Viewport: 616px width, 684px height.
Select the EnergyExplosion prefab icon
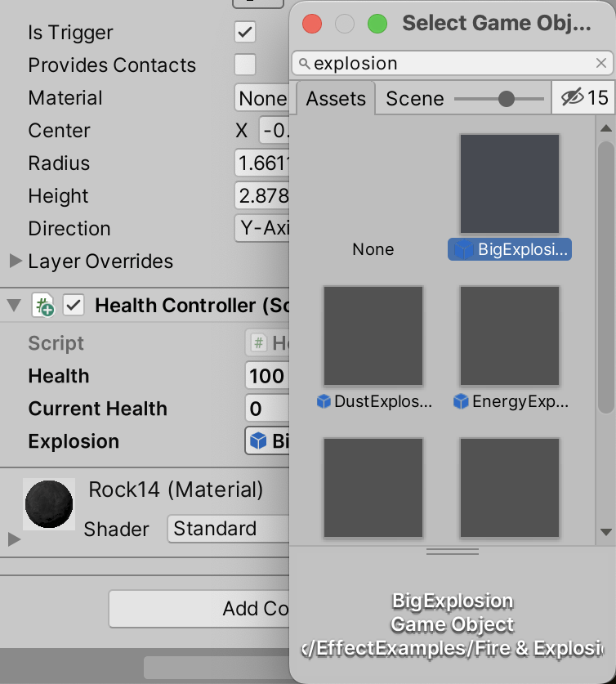coord(509,335)
